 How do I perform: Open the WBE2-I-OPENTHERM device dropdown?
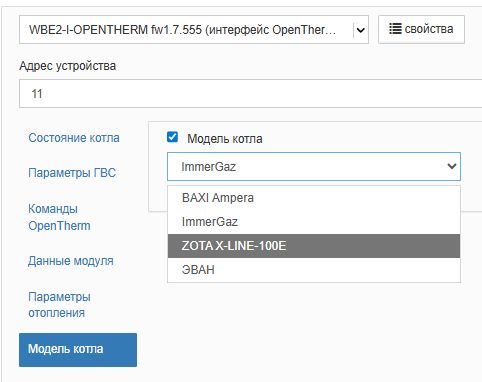(x=194, y=30)
